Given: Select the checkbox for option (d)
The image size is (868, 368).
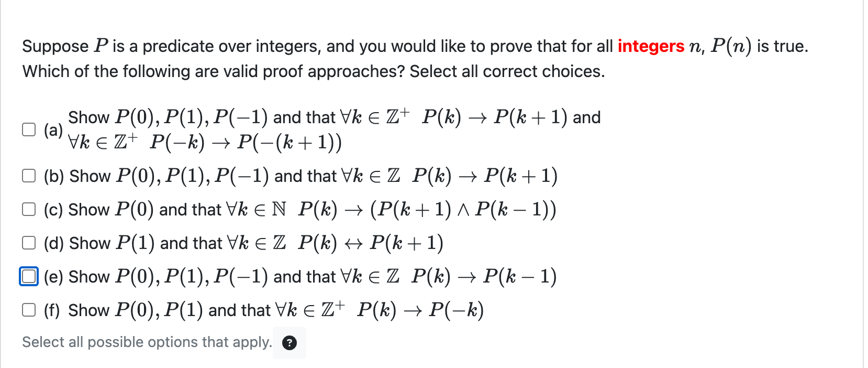Looking at the screenshot, I should 29,243.
